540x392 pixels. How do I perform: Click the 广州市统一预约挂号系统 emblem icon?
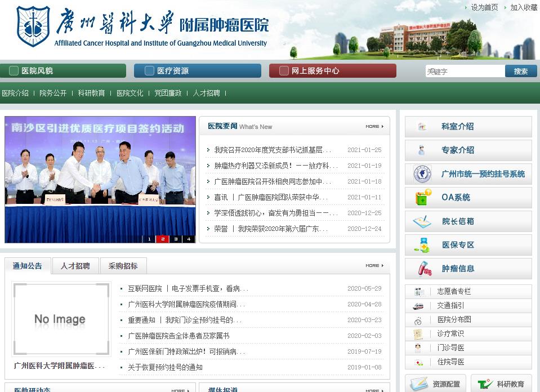422,173
